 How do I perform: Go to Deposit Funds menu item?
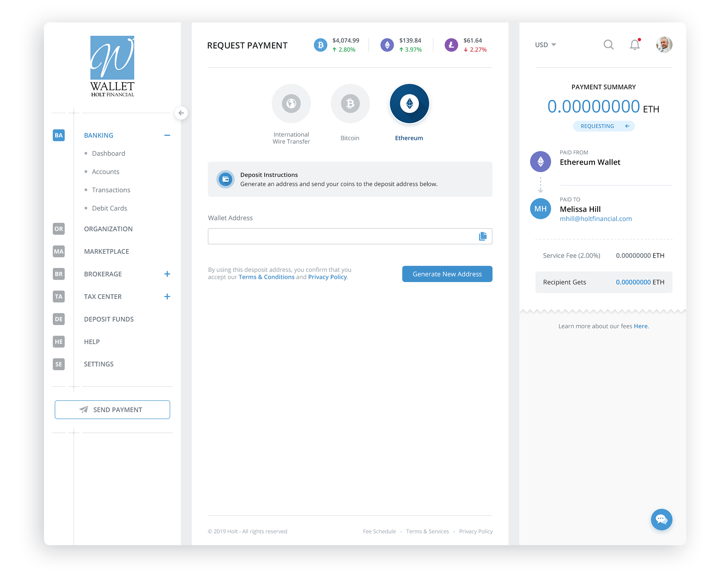click(x=109, y=319)
